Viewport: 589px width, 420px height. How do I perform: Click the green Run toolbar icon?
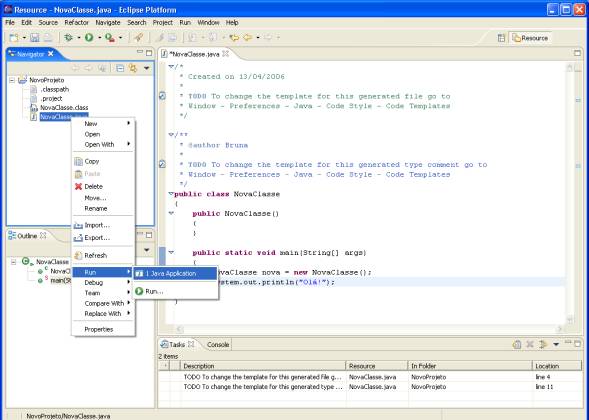tap(89, 38)
